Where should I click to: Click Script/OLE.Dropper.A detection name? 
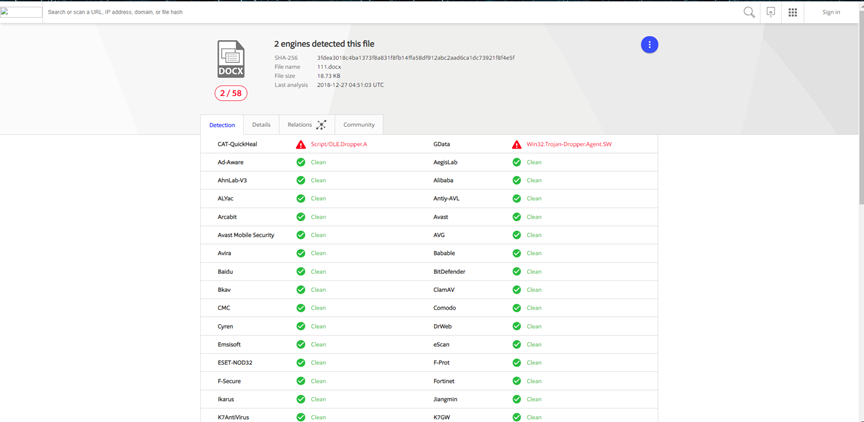pyautogui.click(x=339, y=144)
